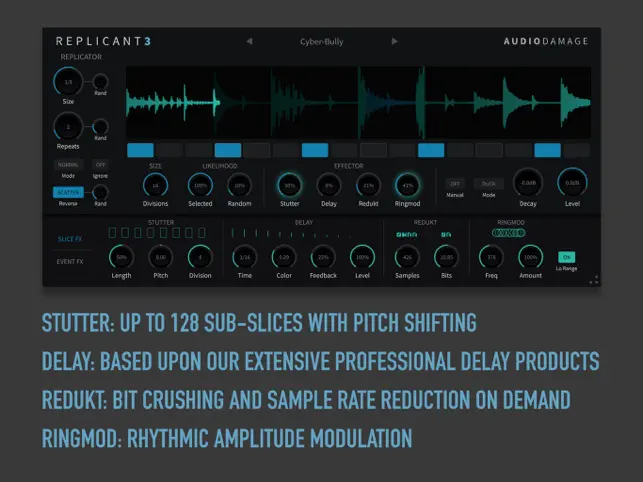Toggle the Lo Range ON button
Viewport: 643px width, 482px height.
click(567, 257)
